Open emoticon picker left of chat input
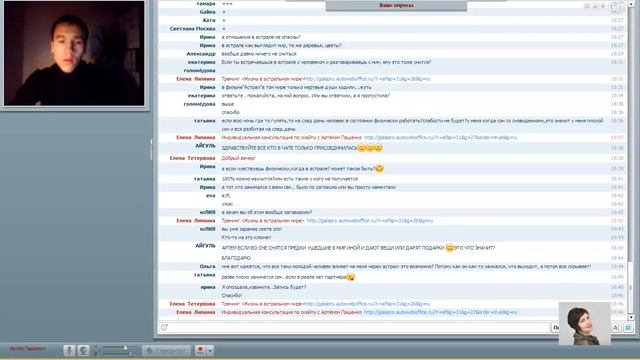Image resolution: width=640 pixels, height=360 pixels. [164, 327]
